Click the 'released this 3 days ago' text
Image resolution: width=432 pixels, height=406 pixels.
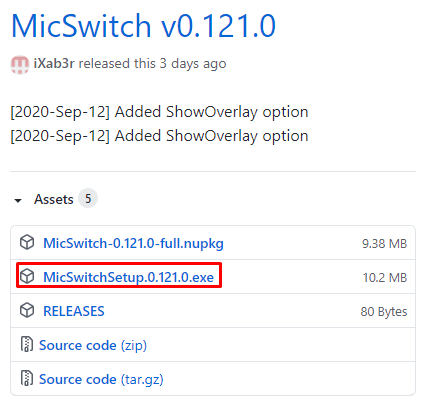152,64
